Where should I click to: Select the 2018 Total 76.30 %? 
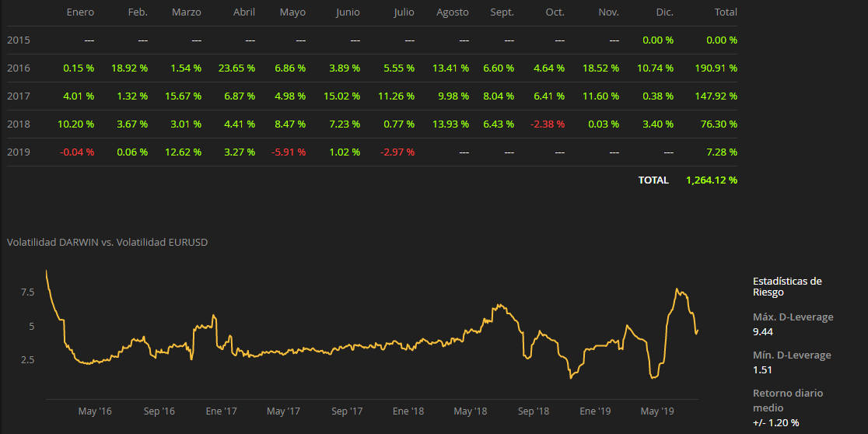[719, 124]
